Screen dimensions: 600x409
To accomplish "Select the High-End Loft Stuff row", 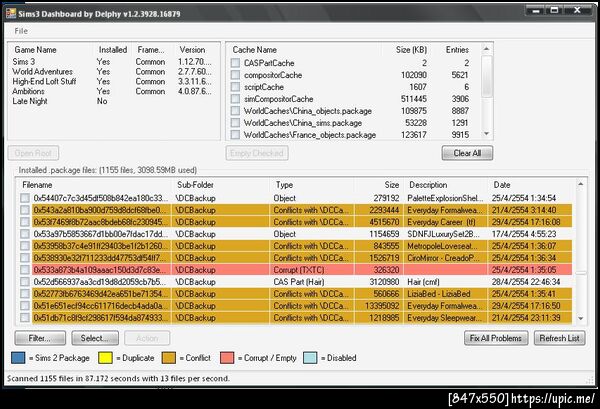I will click(113, 81).
